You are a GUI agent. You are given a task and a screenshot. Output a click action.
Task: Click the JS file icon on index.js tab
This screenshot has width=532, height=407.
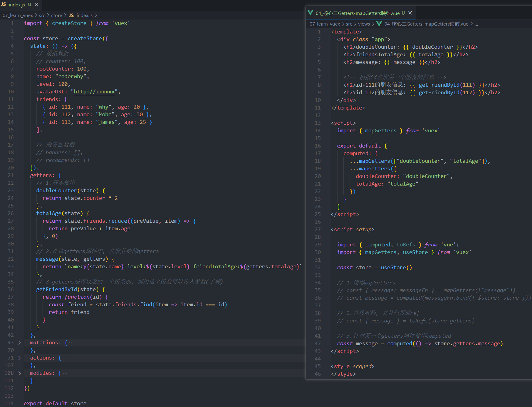click(3, 4)
